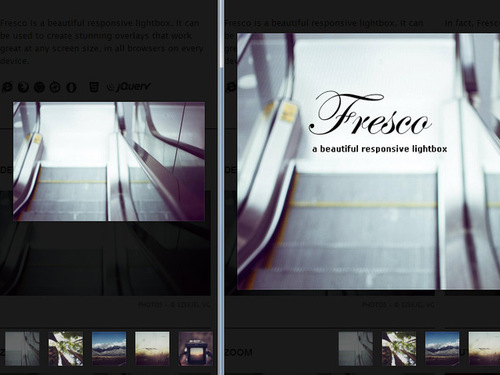Select the escalator thumbnail in right window
The image size is (500, 375).
pos(356,349)
